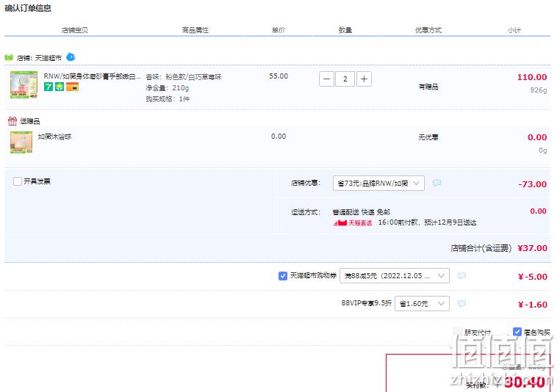Decrease quantity with the minus button
The image size is (560, 392).
[326, 79]
